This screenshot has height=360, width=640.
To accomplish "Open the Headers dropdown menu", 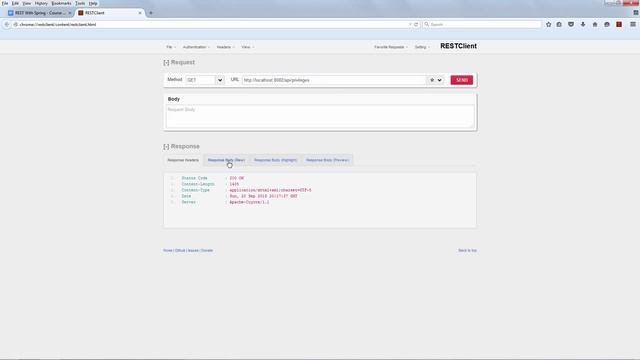I will coord(225,47).
